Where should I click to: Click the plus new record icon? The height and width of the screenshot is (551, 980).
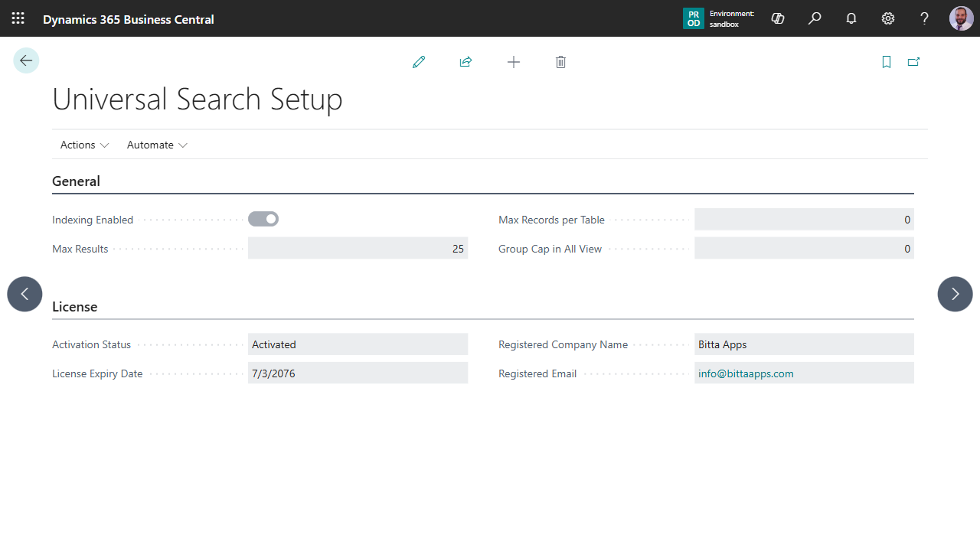coord(514,62)
